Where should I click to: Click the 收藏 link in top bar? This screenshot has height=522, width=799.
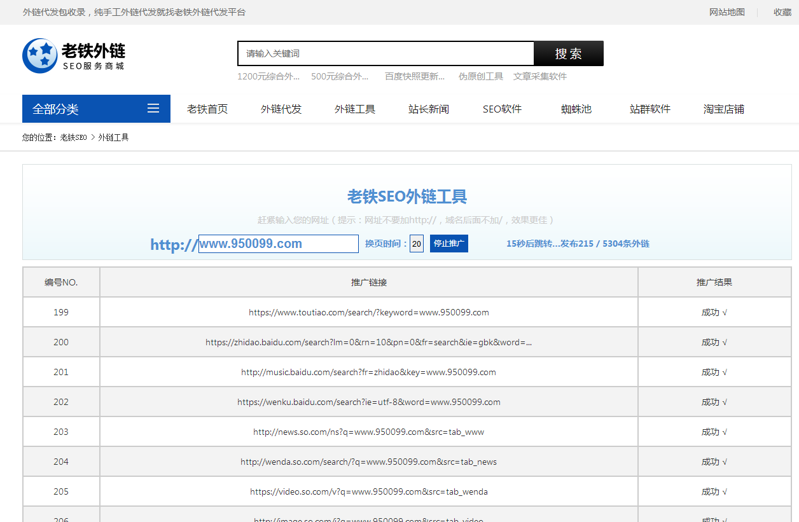tap(782, 12)
